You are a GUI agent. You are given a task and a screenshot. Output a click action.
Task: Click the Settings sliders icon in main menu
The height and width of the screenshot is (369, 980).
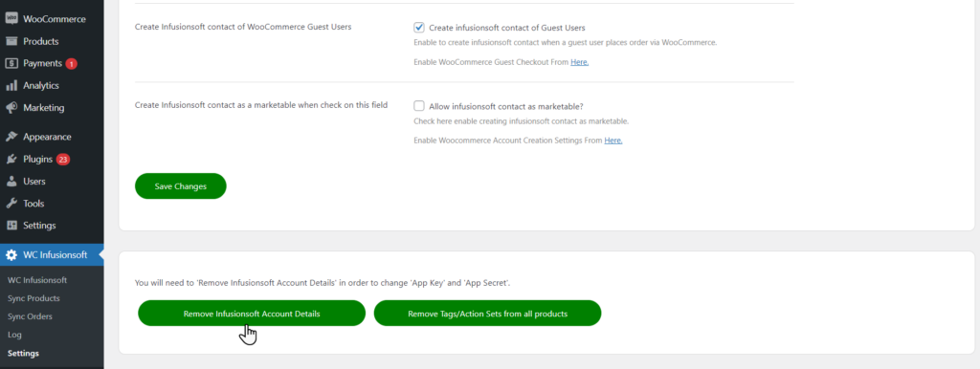pyautogui.click(x=11, y=226)
